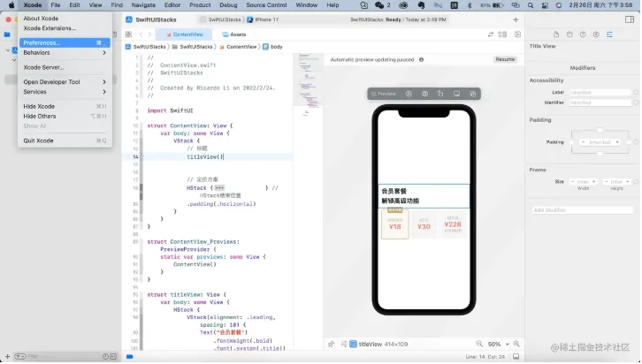Expand the Behaviors submenu
This screenshot has height=364, width=642.
pos(65,53)
